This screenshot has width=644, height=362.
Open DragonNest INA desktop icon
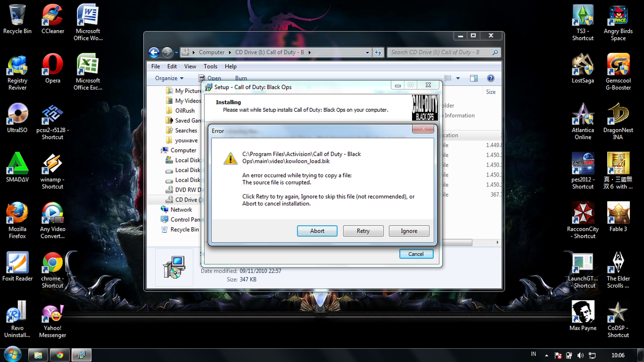click(x=618, y=121)
